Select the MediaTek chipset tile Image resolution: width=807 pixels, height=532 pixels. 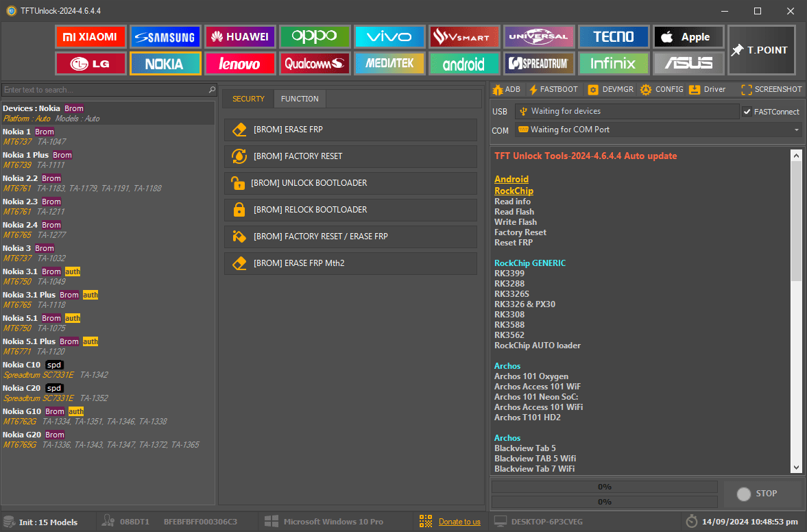click(389, 64)
